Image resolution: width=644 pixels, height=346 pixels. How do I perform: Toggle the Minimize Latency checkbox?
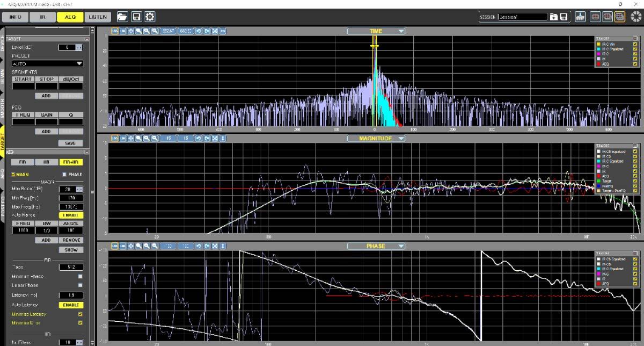coord(80,314)
